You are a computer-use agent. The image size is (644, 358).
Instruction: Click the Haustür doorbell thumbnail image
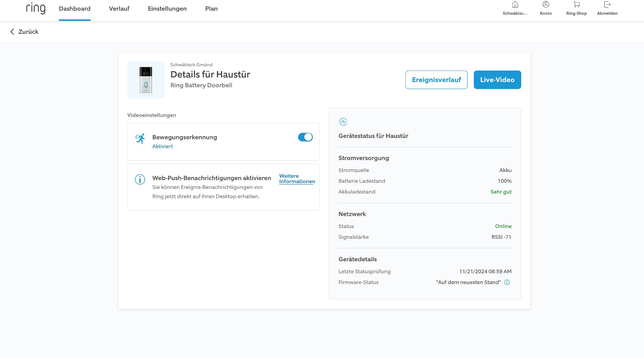coord(146,80)
